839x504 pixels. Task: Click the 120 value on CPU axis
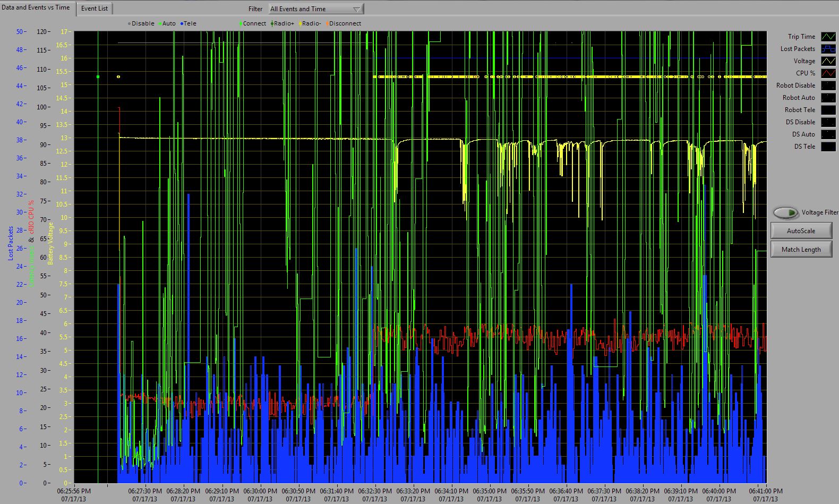pyautogui.click(x=41, y=32)
